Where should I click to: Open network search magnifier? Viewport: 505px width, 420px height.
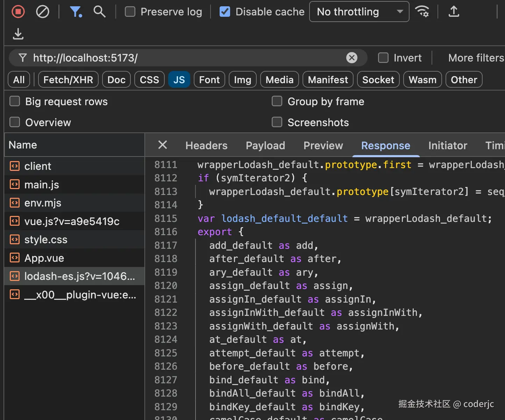click(x=99, y=12)
